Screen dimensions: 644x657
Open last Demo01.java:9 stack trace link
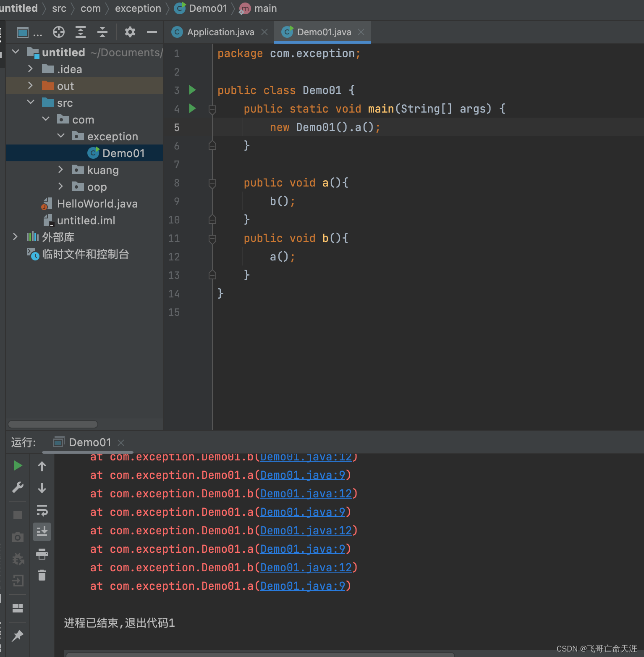coord(303,586)
